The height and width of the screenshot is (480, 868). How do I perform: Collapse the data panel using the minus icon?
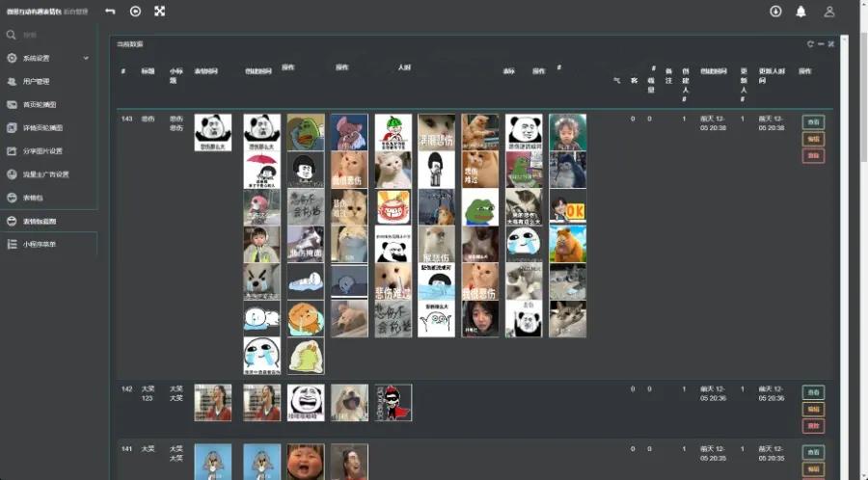[x=821, y=43]
